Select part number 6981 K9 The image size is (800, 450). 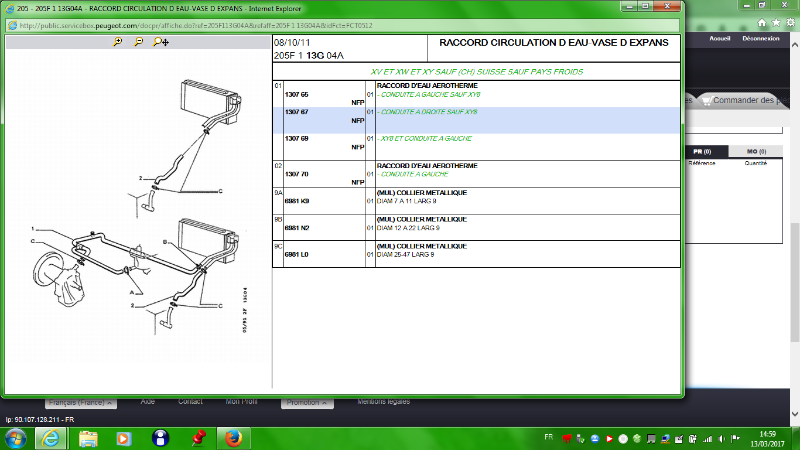[297, 201]
